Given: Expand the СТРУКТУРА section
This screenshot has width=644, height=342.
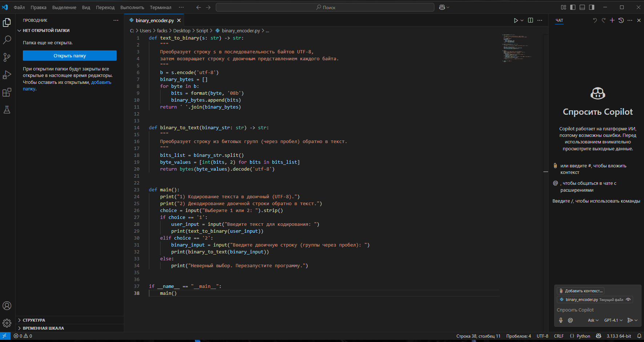Looking at the screenshot, I should pyautogui.click(x=34, y=320).
